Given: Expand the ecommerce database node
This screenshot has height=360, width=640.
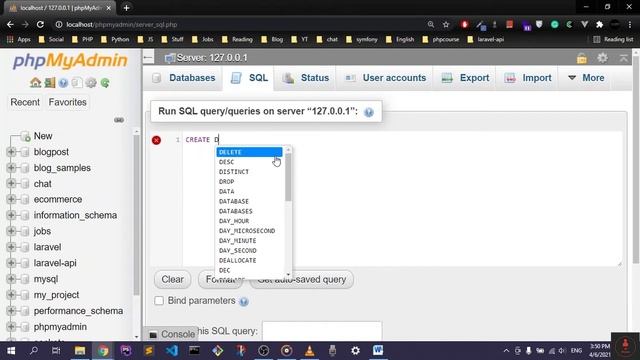Looking at the screenshot, I should (11, 199).
